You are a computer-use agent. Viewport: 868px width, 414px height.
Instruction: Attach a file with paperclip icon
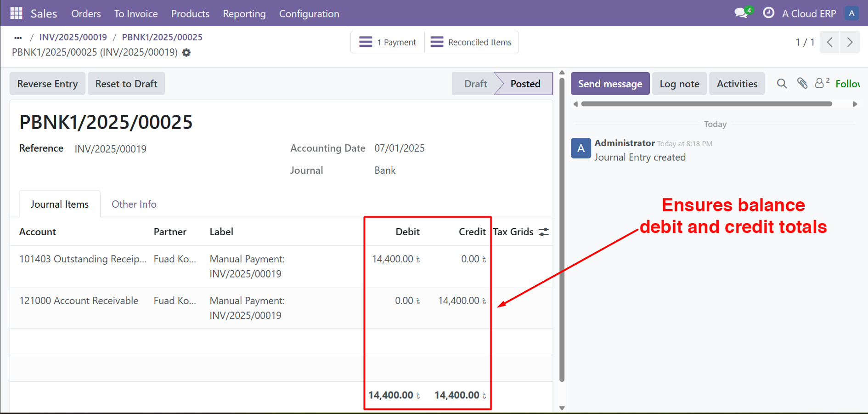802,83
